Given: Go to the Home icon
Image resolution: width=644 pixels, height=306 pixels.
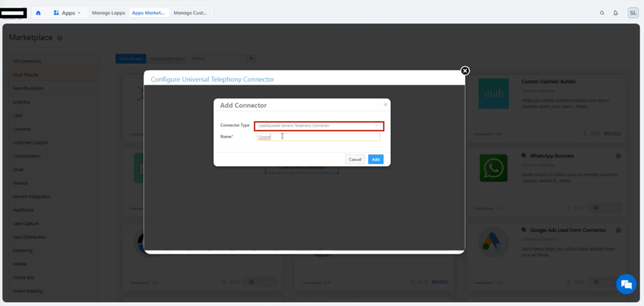Looking at the screenshot, I should coord(38,12).
